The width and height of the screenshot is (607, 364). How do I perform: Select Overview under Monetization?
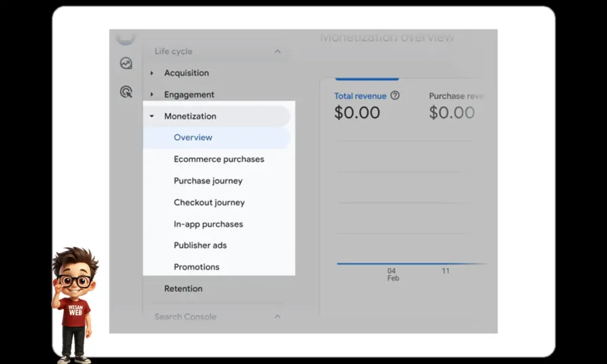[x=193, y=137]
